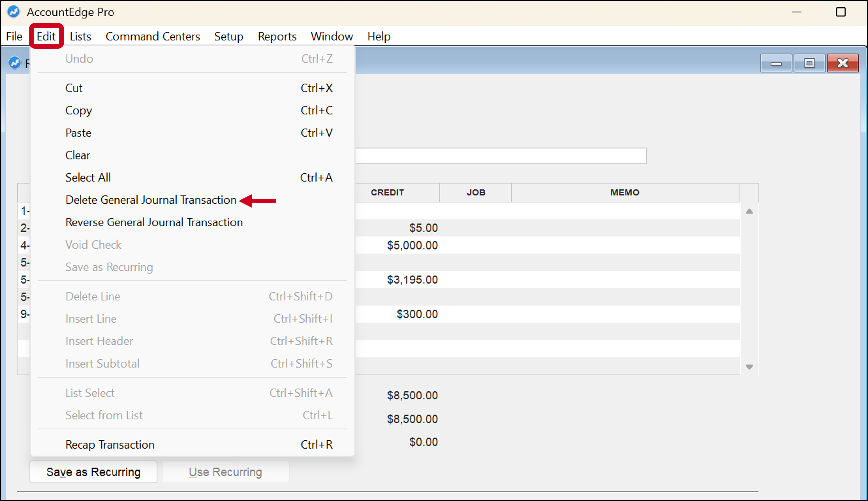Screen dimensions: 868x501
Task: Click the $3,195.00 credit cell
Action: pyautogui.click(x=412, y=280)
